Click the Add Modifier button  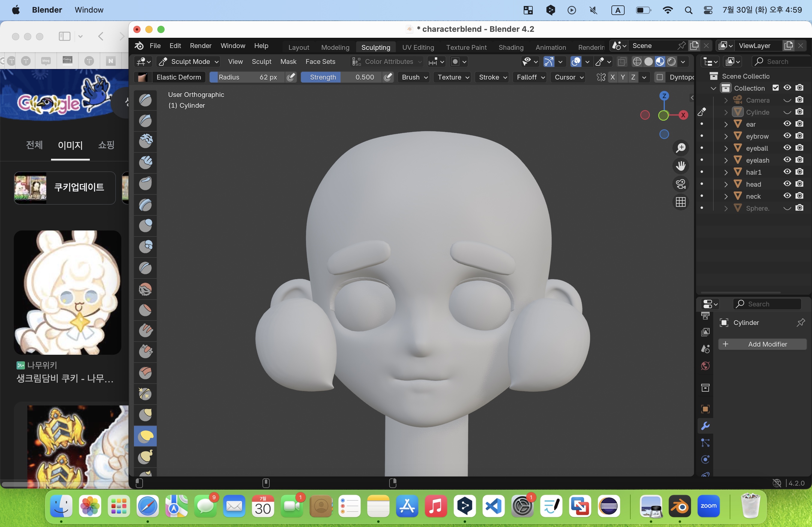tap(762, 344)
